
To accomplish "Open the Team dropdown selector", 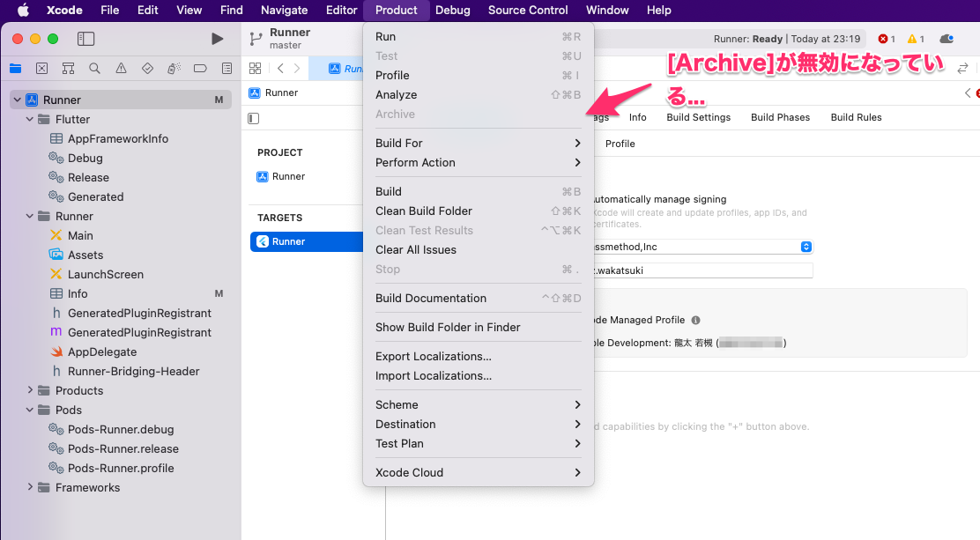I will pos(806,247).
